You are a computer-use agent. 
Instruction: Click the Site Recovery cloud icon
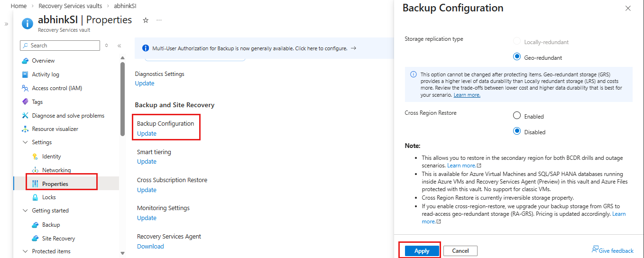pyautogui.click(x=35, y=239)
